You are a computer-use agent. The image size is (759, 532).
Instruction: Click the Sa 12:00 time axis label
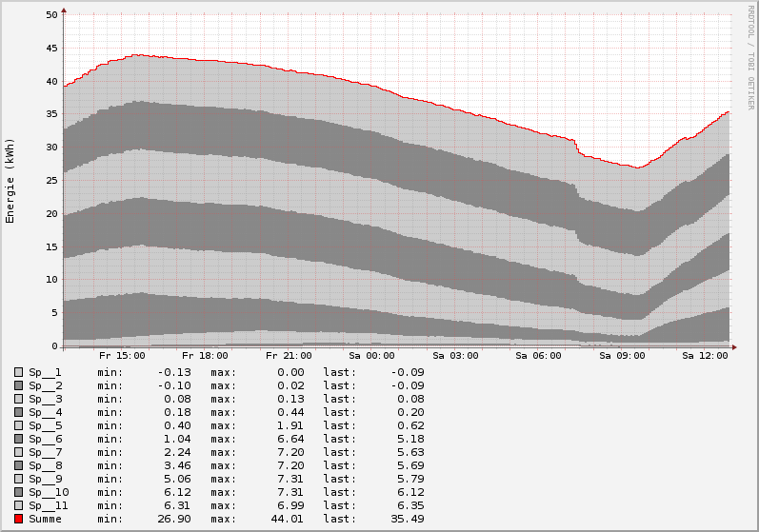(706, 356)
